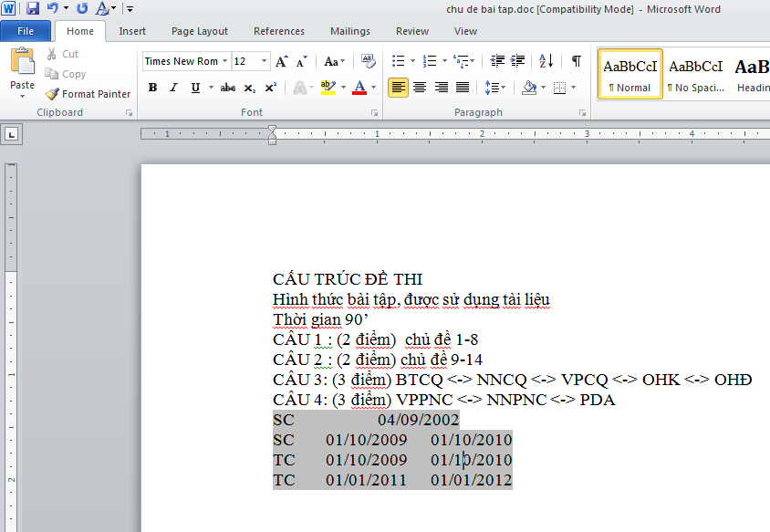Click the Redo icon in quick access toolbar
Viewport: 770px width, 532px height.
click(82, 8)
